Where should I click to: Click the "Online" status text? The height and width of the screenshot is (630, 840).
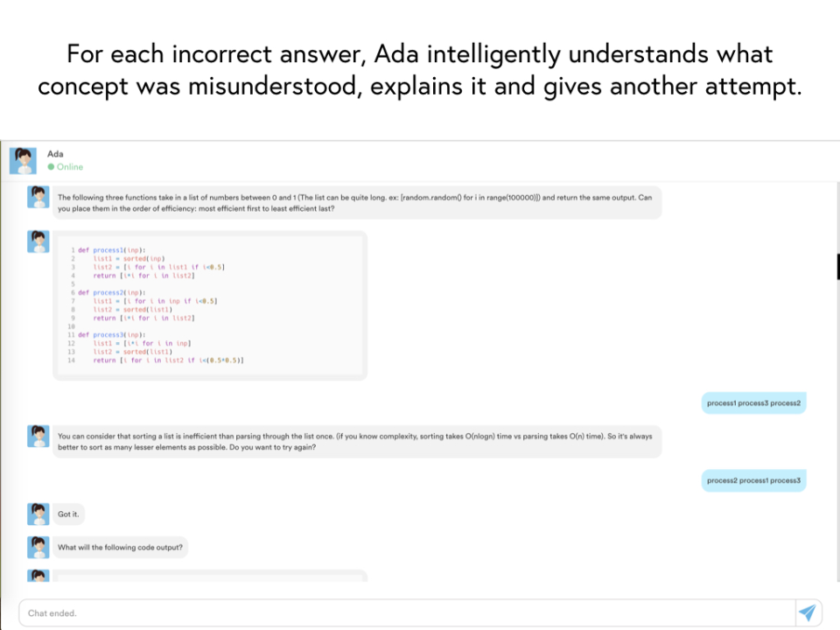pos(70,166)
